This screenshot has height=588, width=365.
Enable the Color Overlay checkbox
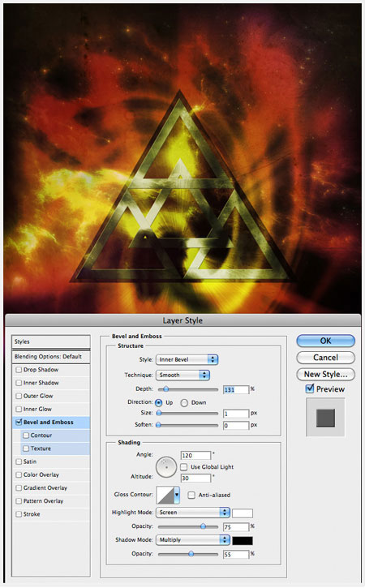point(19,474)
